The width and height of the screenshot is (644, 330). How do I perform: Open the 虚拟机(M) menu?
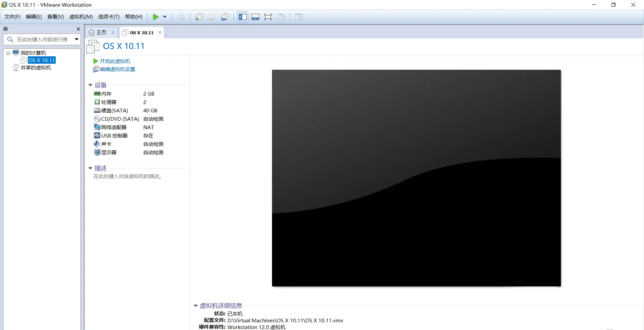(x=81, y=17)
